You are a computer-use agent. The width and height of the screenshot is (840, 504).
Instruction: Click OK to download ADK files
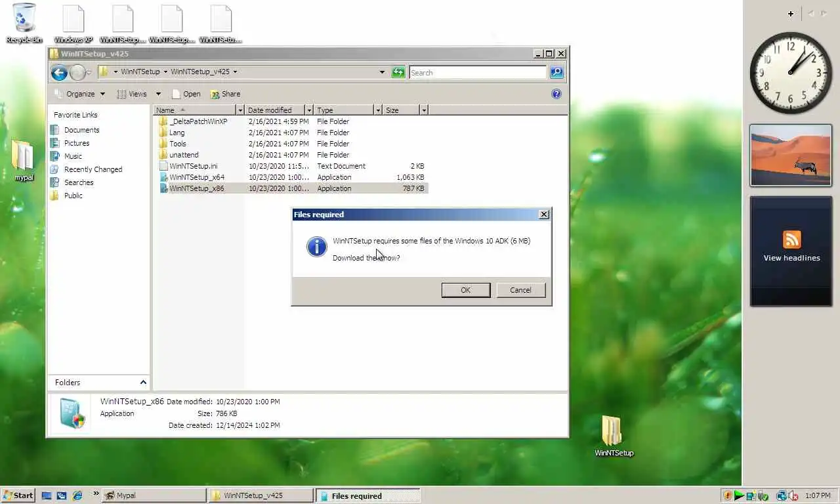point(465,290)
